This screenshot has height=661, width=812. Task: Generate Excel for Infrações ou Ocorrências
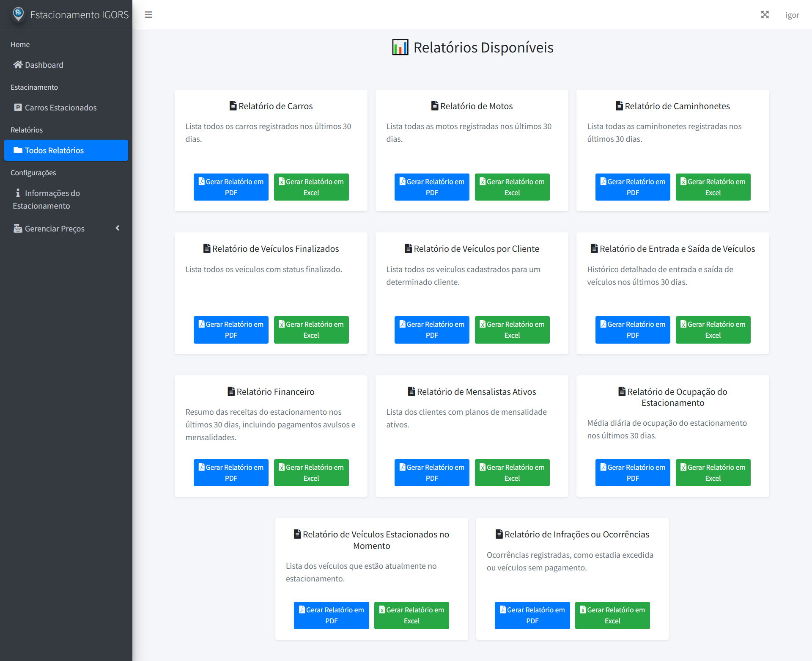[x=612, y=615]
